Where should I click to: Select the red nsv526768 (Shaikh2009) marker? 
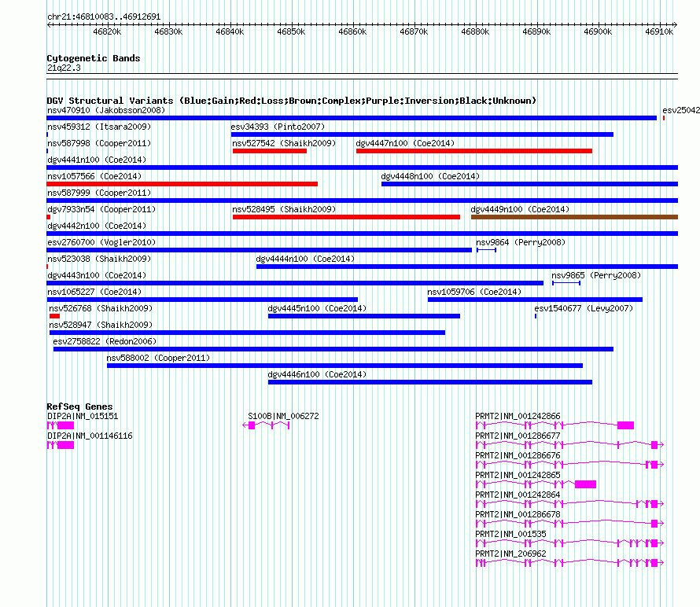tap(54, 316)
